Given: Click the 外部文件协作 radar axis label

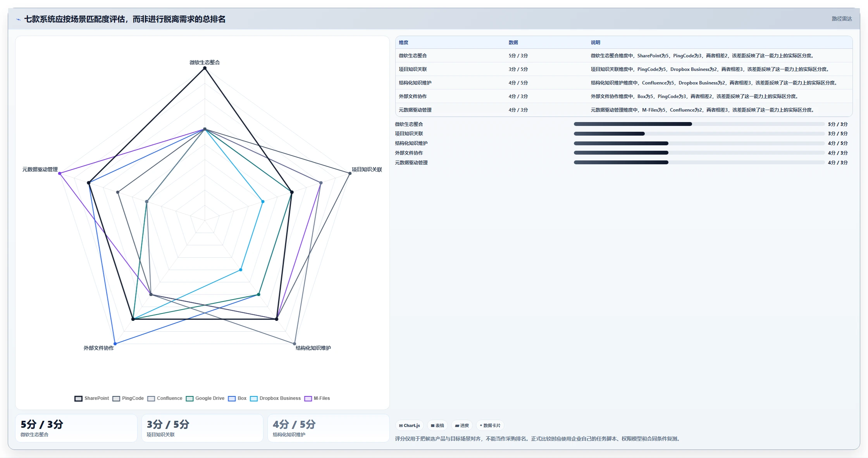Looking at the screenshot, I should [x=99, y=348].
